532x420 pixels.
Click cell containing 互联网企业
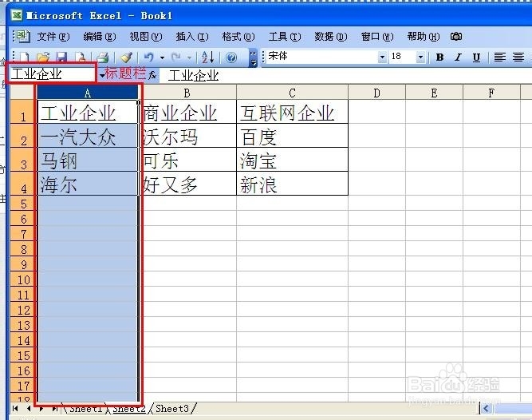point(292,112)
